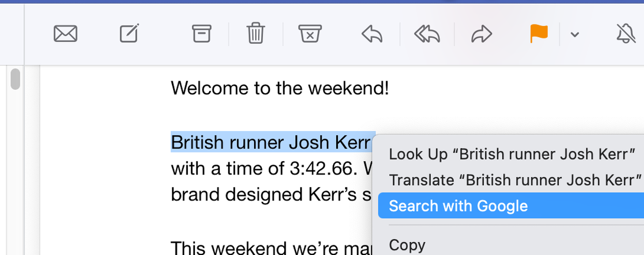Forward the message

tap(481, 34)
